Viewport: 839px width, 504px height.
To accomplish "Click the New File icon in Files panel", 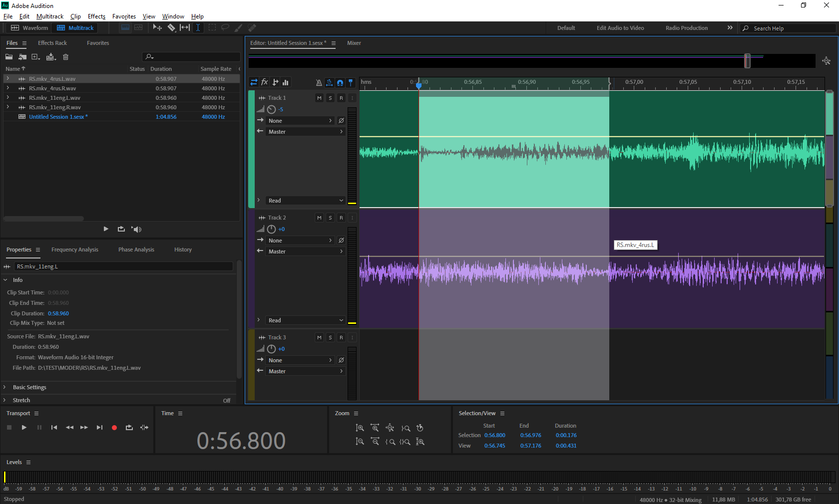I will pyautogui.click(x=35, y=57).
